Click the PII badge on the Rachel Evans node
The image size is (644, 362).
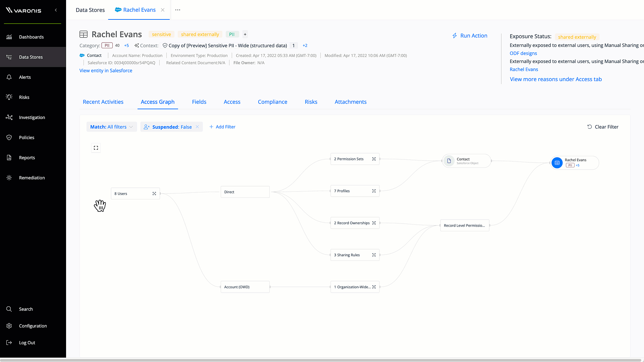(570, 165)
